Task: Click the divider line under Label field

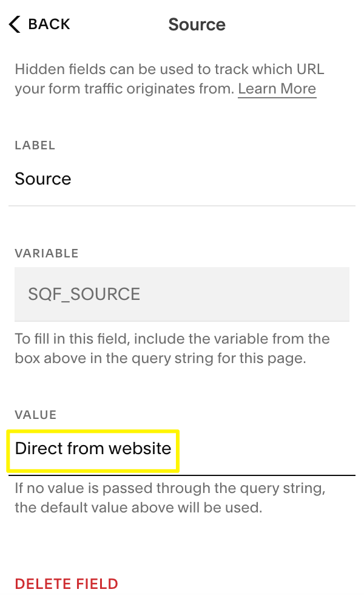Action: [x=182, y=206]
